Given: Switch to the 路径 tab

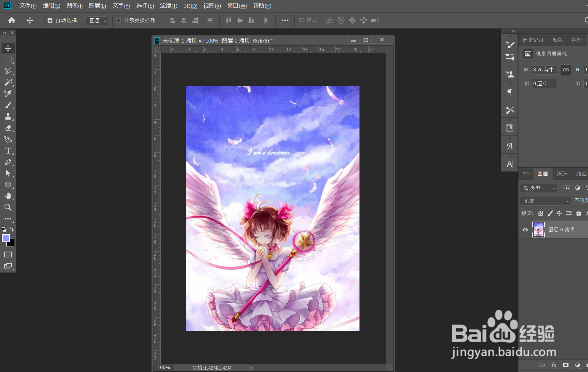Looking at the screenshot, I should 581,174.
